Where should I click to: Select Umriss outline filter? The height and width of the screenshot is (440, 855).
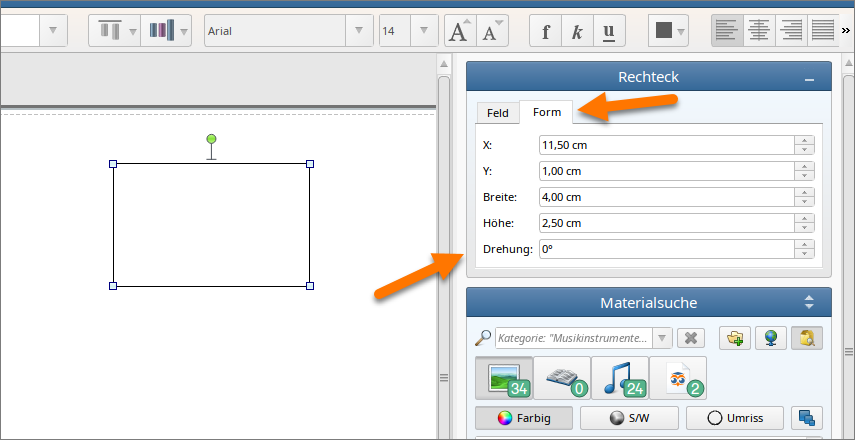click(735, 418)
